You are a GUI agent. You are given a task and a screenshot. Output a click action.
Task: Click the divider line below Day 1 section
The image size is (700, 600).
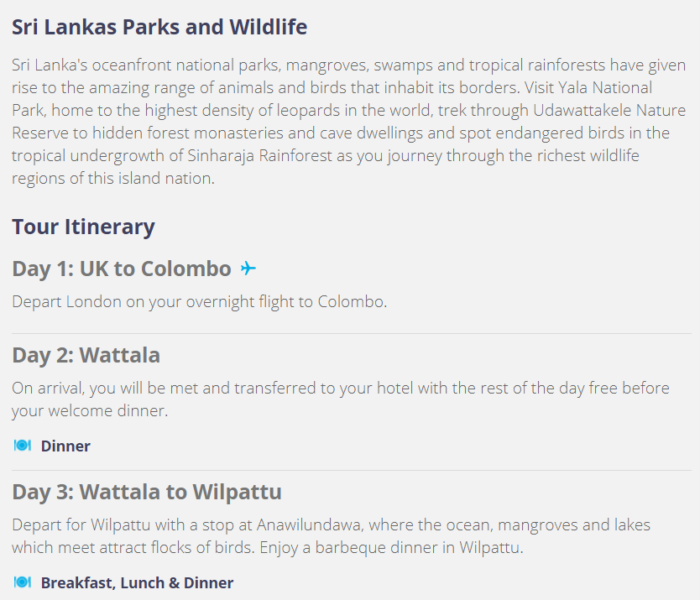(352, 333)
